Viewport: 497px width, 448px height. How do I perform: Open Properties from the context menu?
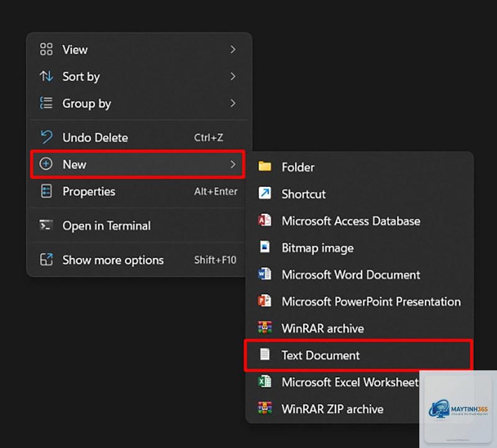point(139,191)
